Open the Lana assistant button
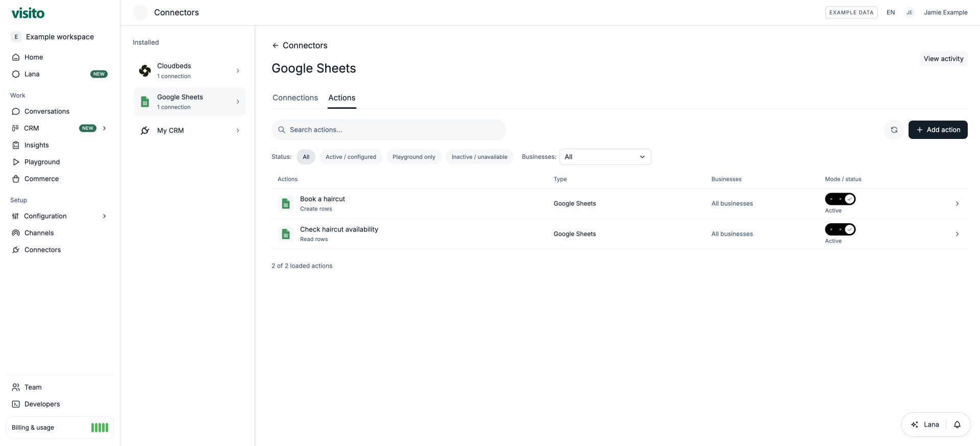The width and height of the screenshot is (980, 446). 925,425
